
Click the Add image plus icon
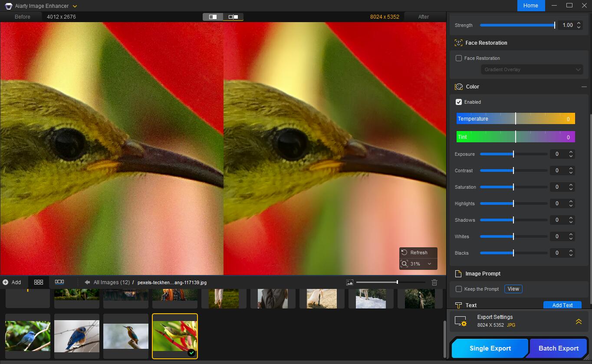point(6,282)
